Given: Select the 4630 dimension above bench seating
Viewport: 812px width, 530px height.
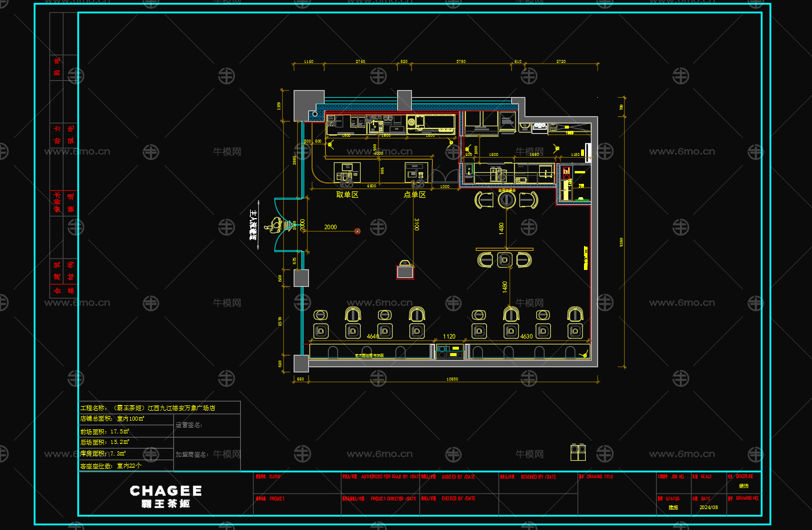Looking at the screenshot, I should coord(526,336).
